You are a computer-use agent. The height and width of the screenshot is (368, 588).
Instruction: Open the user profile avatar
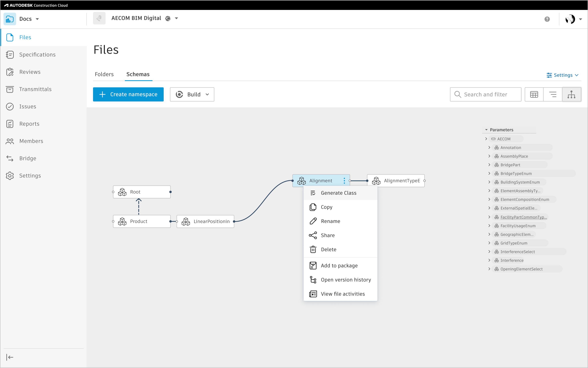click(x=570, y=19)
